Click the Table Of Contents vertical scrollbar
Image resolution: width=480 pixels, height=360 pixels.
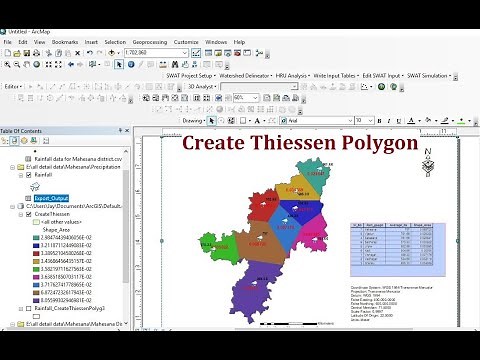(x=126, y=227)
